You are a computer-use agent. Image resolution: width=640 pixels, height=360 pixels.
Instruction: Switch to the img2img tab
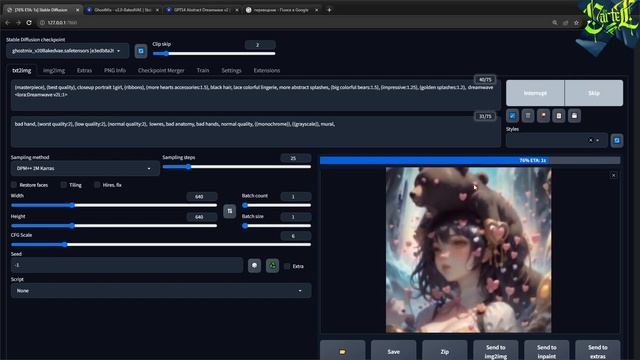tap(54, 70)
